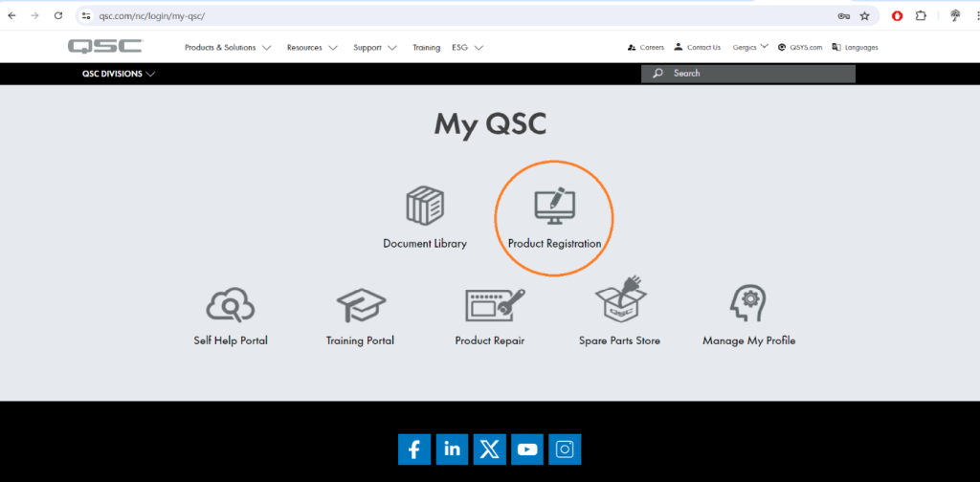The width and height of the screenshot is (980, 482).
Task: Open the Languages selector
Action: click(x=855, y=48)
